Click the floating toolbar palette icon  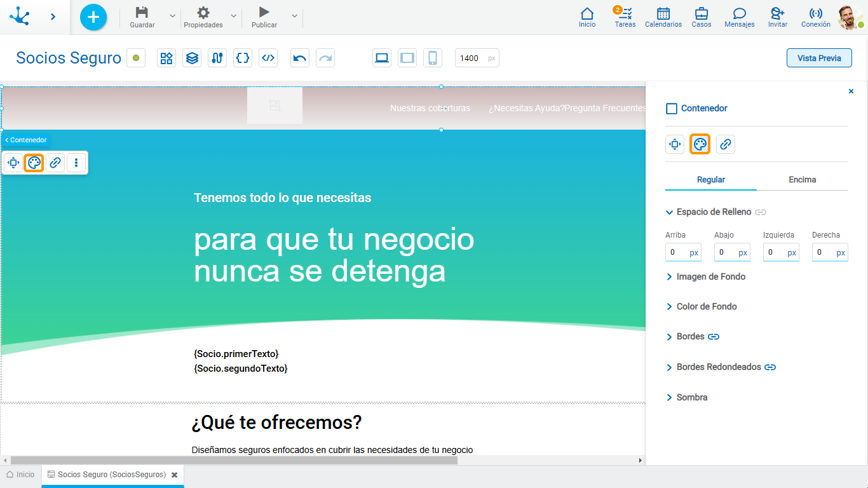pos(34,163)
